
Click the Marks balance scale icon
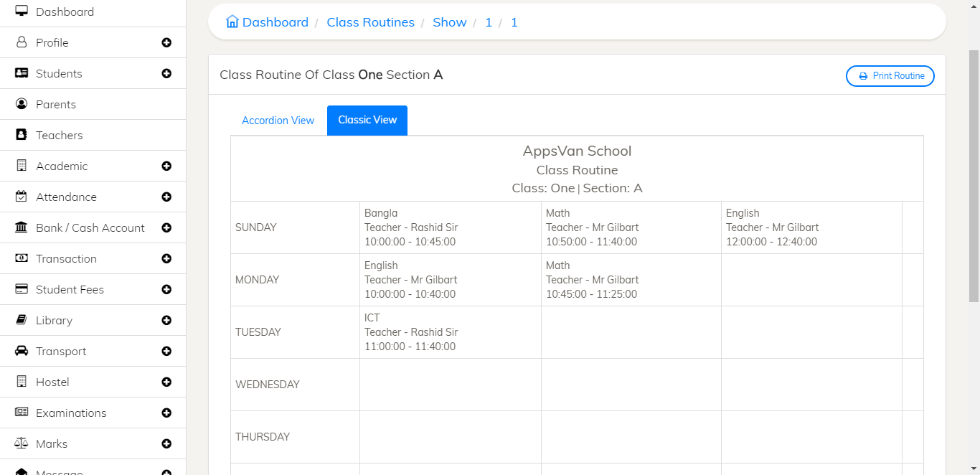click(22, 443)
